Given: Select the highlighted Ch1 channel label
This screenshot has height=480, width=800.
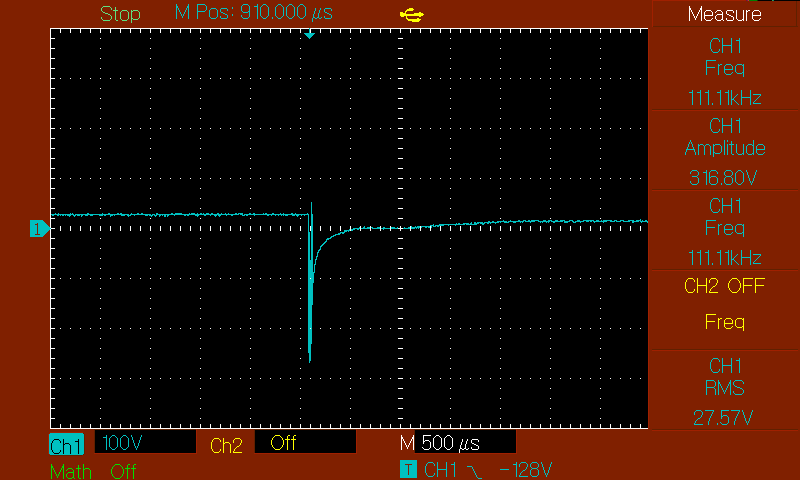Looking at the screenshot, I should (x=66, y=446).
